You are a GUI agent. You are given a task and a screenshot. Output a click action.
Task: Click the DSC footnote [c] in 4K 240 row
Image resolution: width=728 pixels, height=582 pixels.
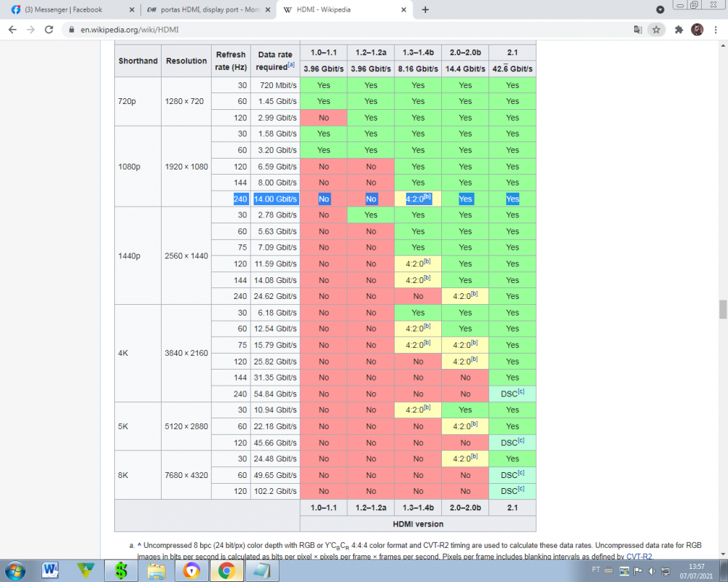point(519,392)
